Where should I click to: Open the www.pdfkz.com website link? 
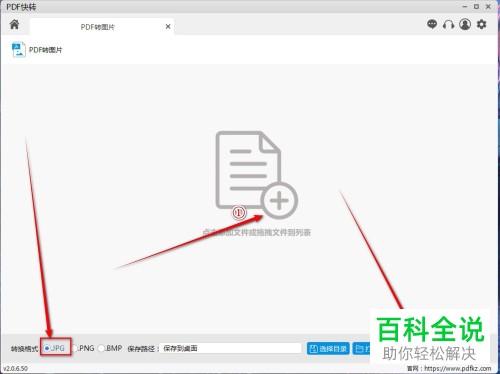pyautogui.click(x=458, y=368)
